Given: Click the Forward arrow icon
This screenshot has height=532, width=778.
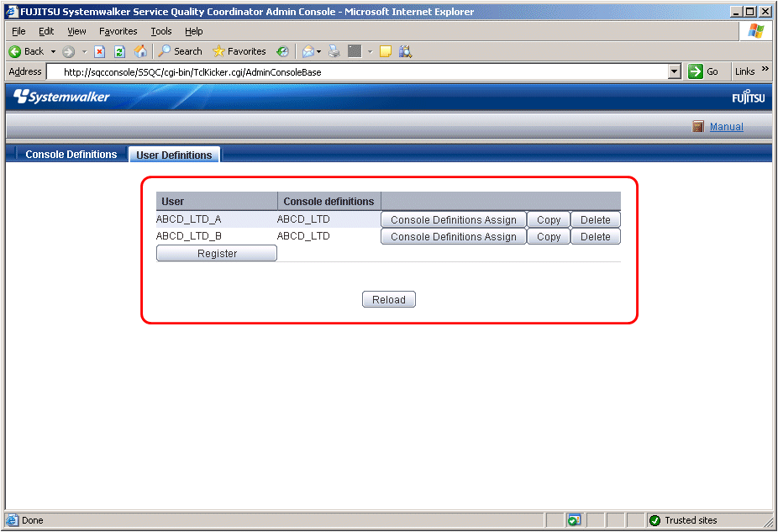Looking at the screenshot, I should (x=68, y=51).
